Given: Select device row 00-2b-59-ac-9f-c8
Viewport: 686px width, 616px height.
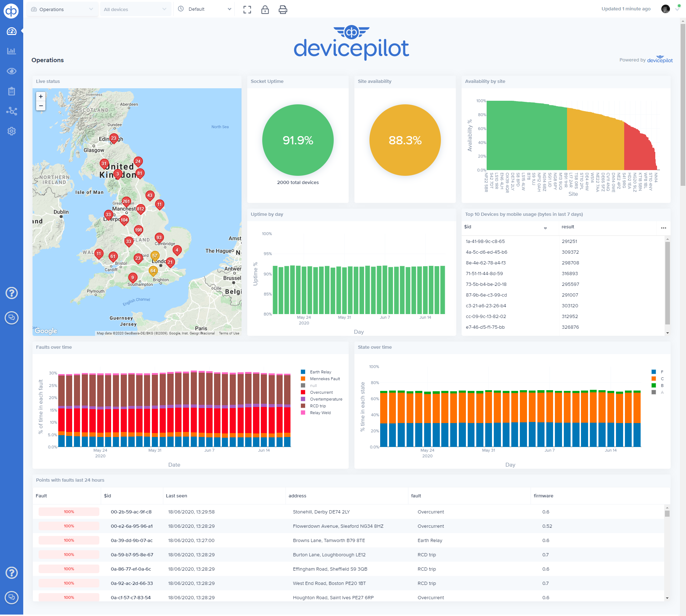Looking at the screenshot, I should pyautogui.click(x=348, y=512).
